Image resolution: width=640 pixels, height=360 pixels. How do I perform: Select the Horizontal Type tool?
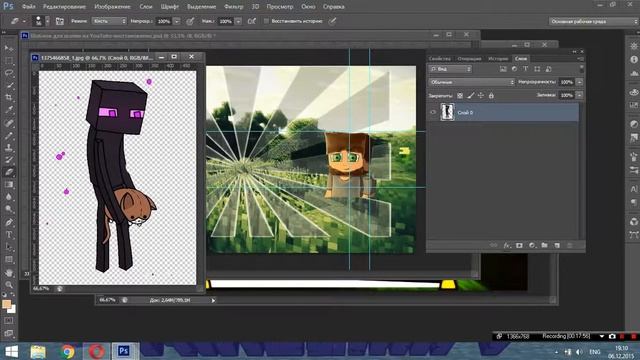pyautogui.click(x=9, y=235)
